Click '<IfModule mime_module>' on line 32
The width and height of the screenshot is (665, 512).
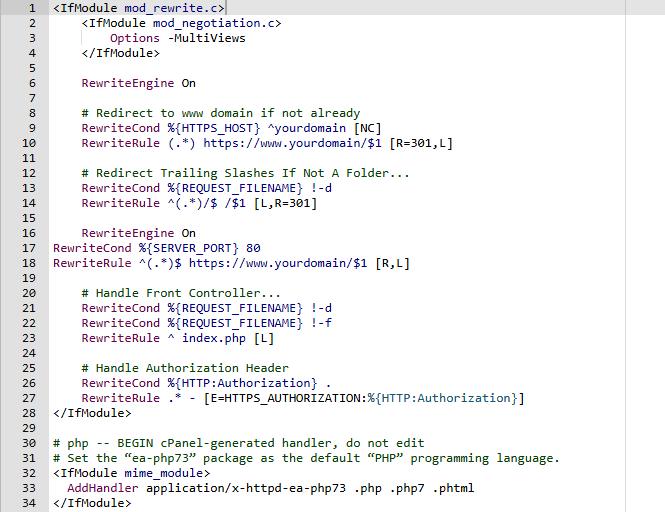click(x=131, y=473)
